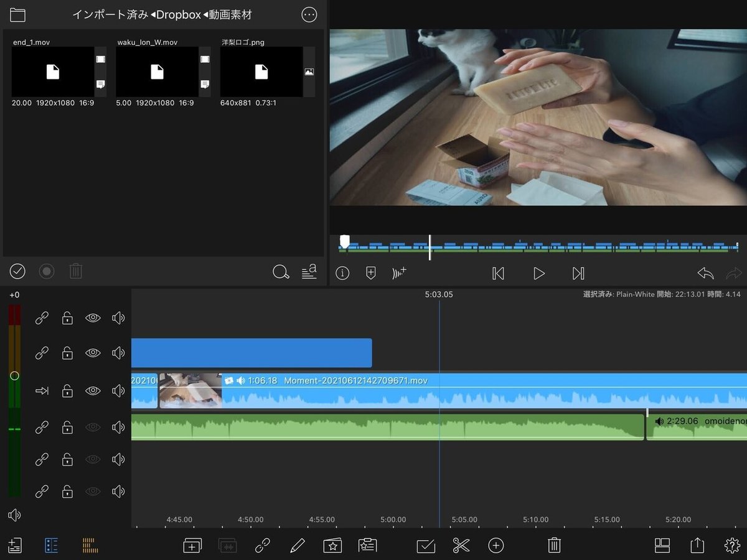Redo the last undone edit
The width and height of the screenshot is (747, 560).
734,273
